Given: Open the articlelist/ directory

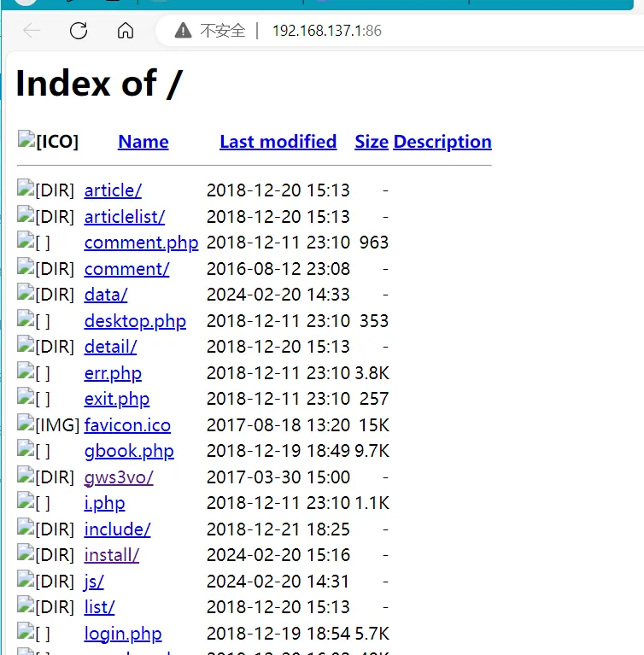Looking at the screenshot, I should pyautogui.click(x=124, y=217).
